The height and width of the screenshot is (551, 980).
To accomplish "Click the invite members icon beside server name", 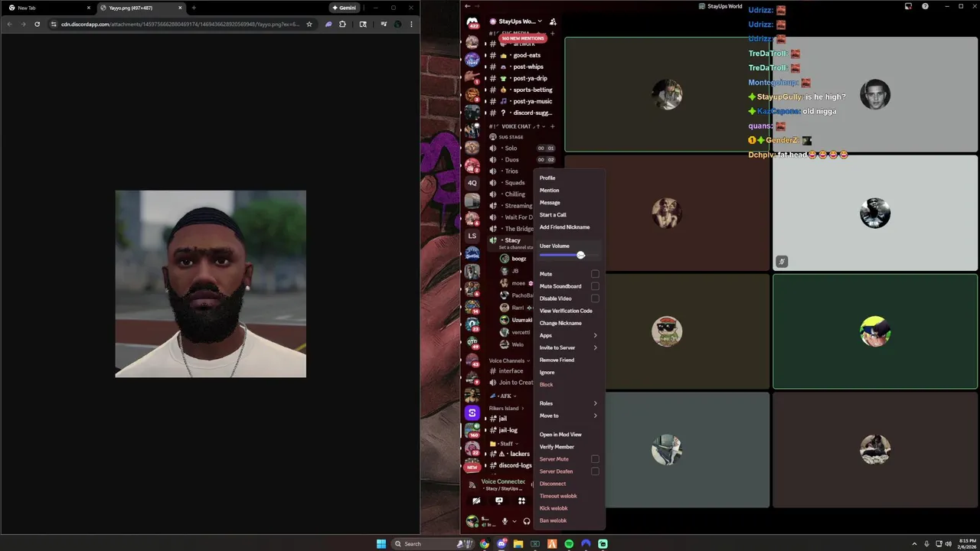I will tap(553, 21).
